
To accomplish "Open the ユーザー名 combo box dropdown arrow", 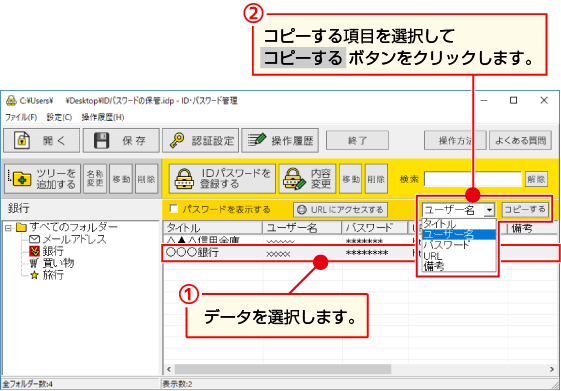I will [489, 210].
